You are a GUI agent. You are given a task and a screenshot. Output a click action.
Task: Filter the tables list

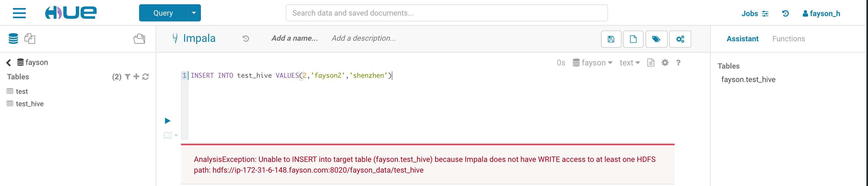pos(127,77)
